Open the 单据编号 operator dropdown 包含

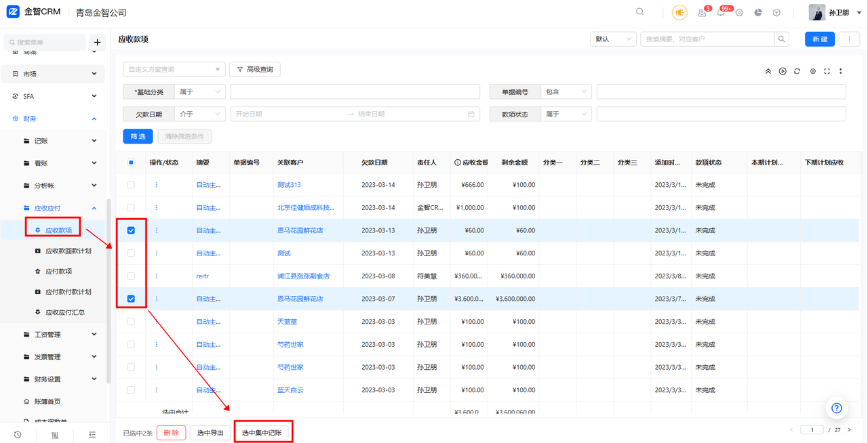pos(567,91)
